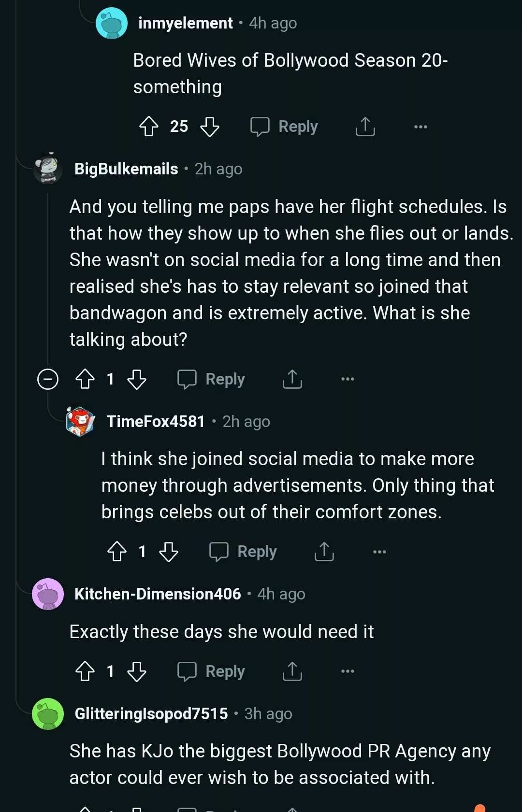
Task: Collapse BigBulkemails' comment thread
Action: pos(48,379)
